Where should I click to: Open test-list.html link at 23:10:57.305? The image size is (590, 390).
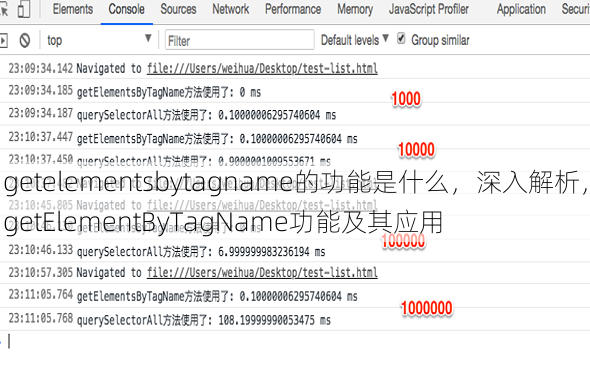click(x=262, y=273)
